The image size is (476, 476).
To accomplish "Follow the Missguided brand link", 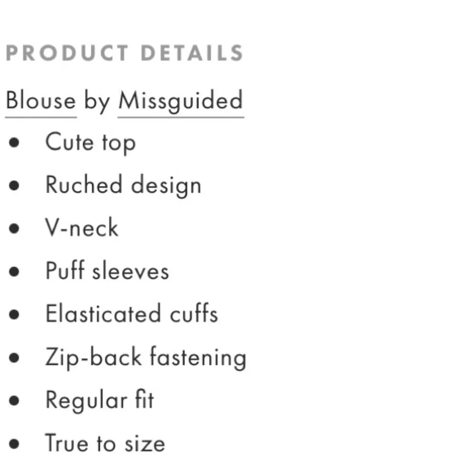I will click(x=180, y=101).
